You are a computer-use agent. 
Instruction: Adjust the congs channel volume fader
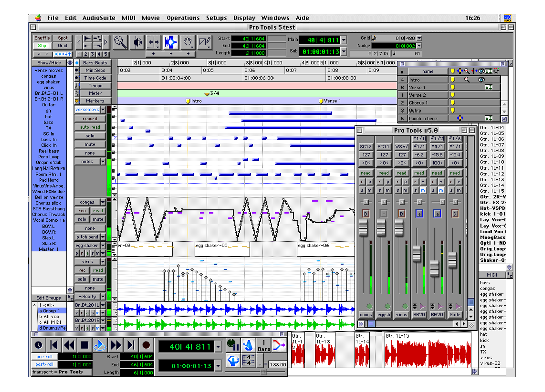click(363, 228)
